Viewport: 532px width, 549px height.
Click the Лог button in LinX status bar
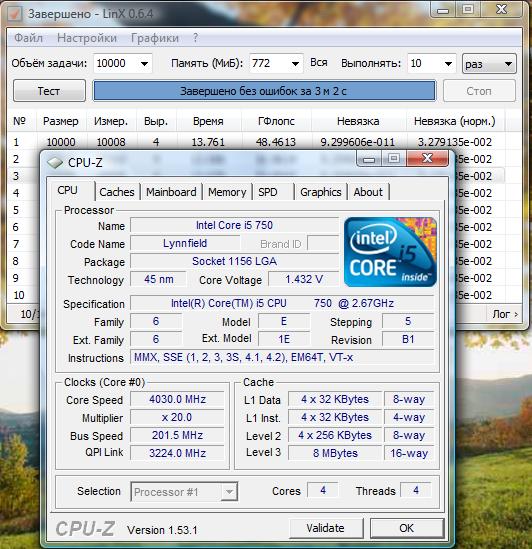pos(504,314)
